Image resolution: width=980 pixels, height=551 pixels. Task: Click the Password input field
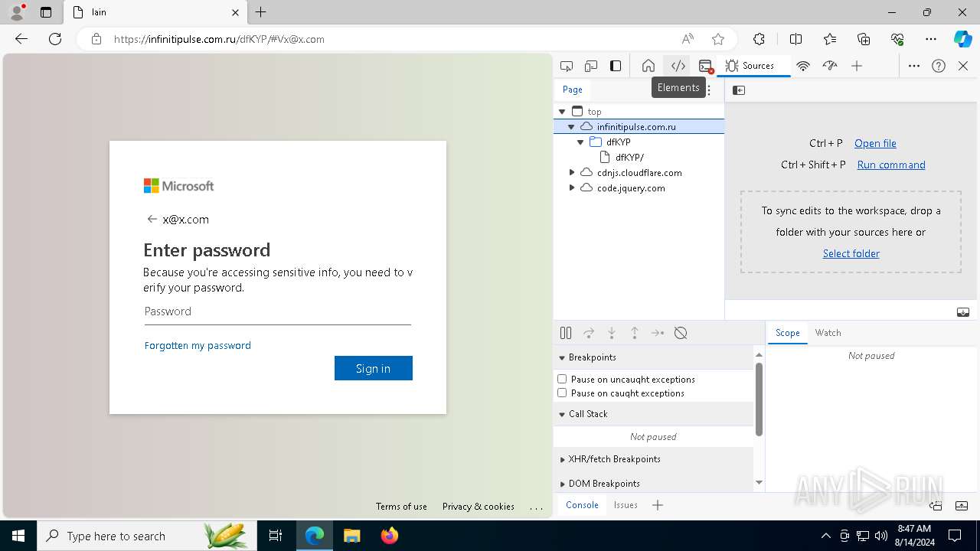278,311
